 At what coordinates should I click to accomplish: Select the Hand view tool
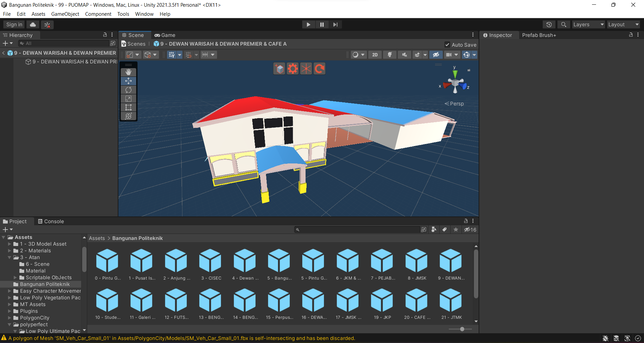pos(128,72)
